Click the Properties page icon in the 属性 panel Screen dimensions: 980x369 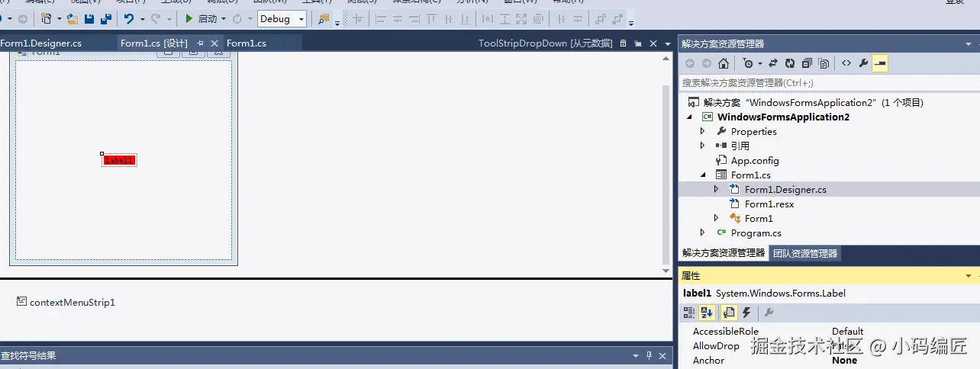tap(729, 313)
